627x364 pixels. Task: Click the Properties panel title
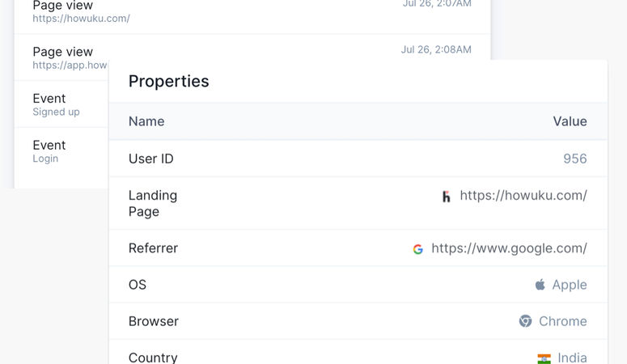click(169, 81)
